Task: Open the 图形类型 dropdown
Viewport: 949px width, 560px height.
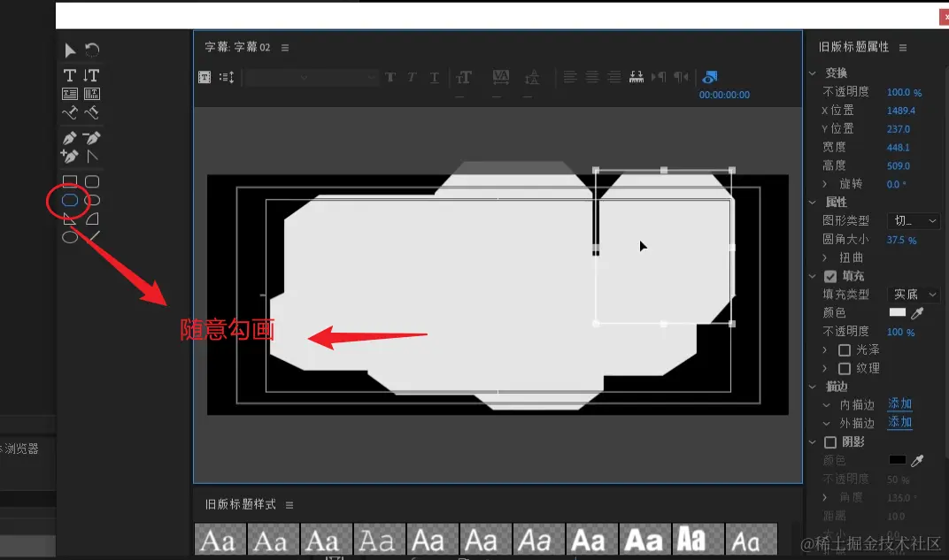Action: [914, 221]
